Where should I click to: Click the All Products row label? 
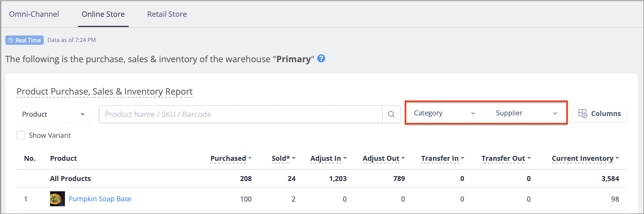[x=70, y=179]
